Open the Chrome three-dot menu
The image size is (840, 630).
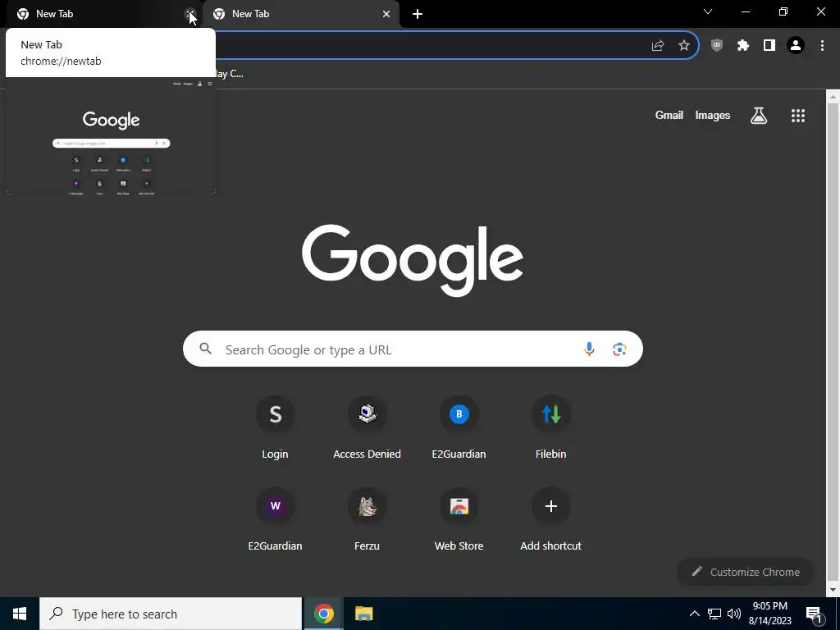pos(822,46)
